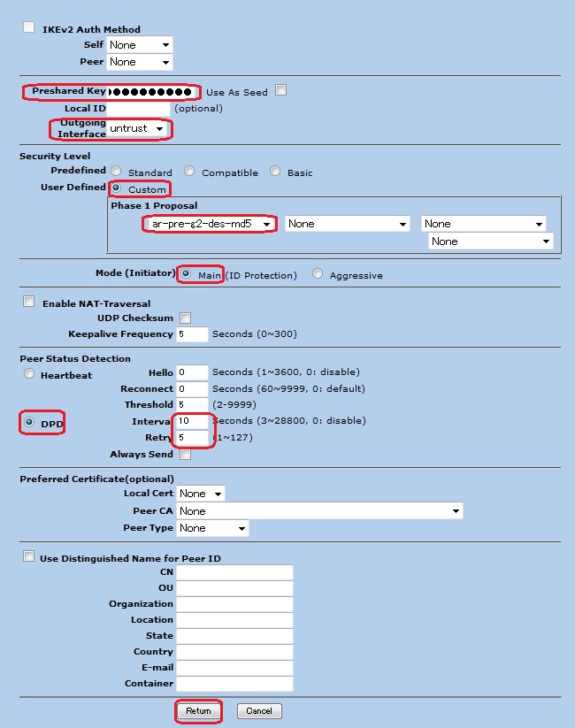Select the Heartbeat radio button
The image size is (575, 728).
point(29,374)
